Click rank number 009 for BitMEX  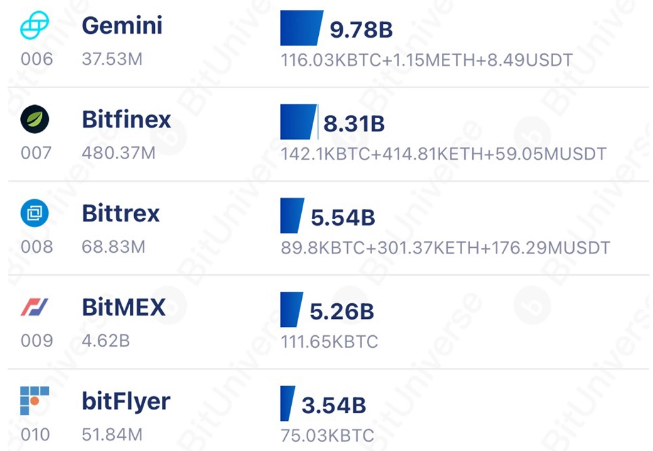(37, 341)
